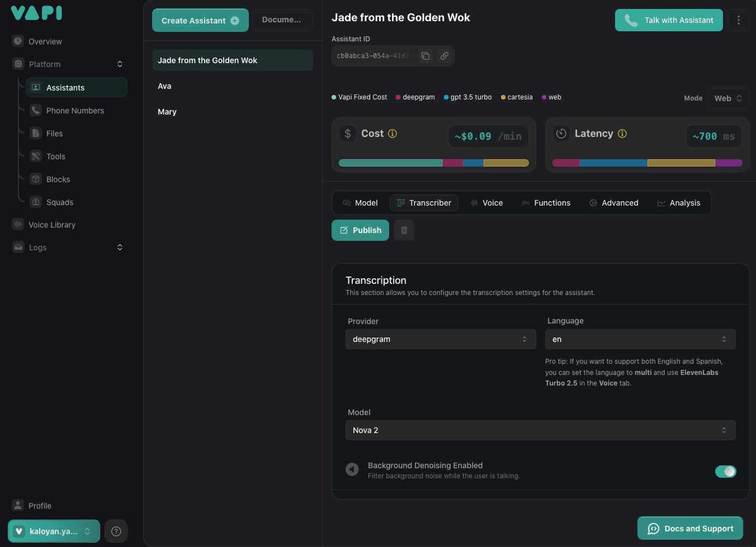Click the Cost info icon
Screen dimensions: 756x547
(393, 134)
